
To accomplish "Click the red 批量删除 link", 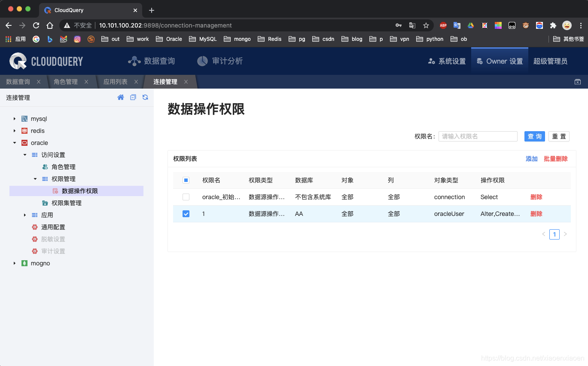I will (x=556, y=158).
